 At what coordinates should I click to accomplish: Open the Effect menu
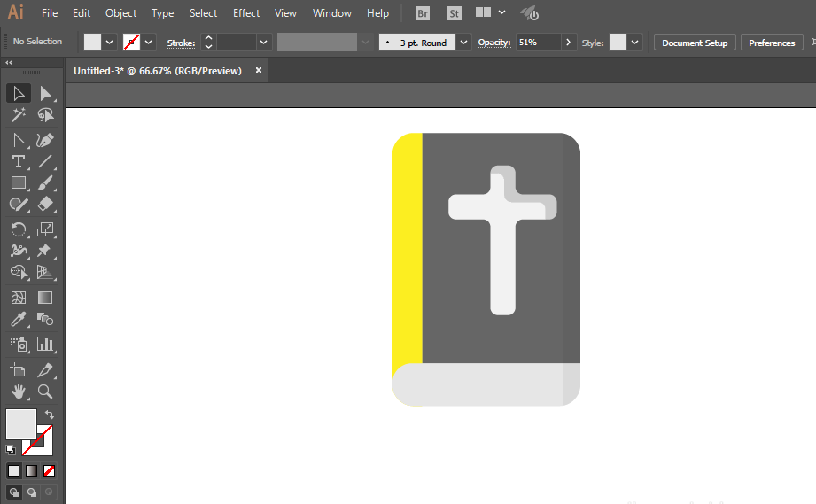246,13
